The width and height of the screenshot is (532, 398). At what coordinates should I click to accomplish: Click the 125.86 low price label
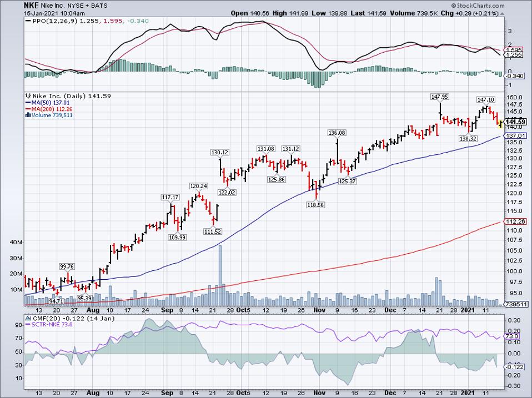click(x=276, y=179)
